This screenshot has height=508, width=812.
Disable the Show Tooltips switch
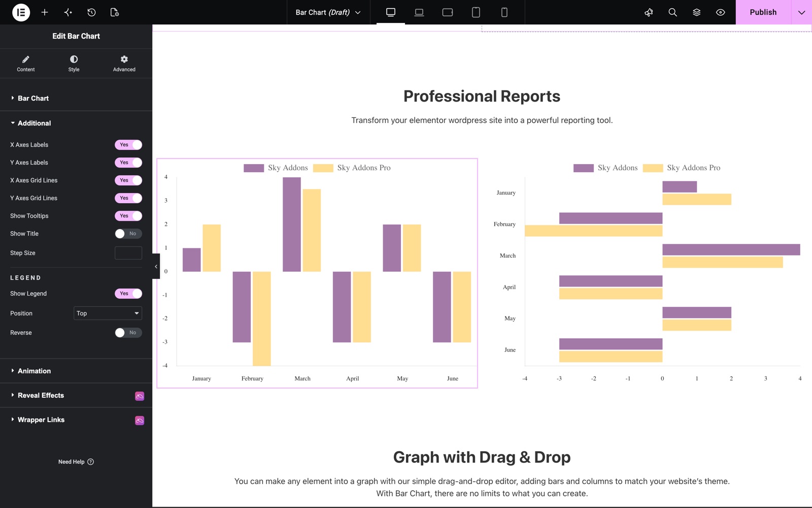click(128, 216)
